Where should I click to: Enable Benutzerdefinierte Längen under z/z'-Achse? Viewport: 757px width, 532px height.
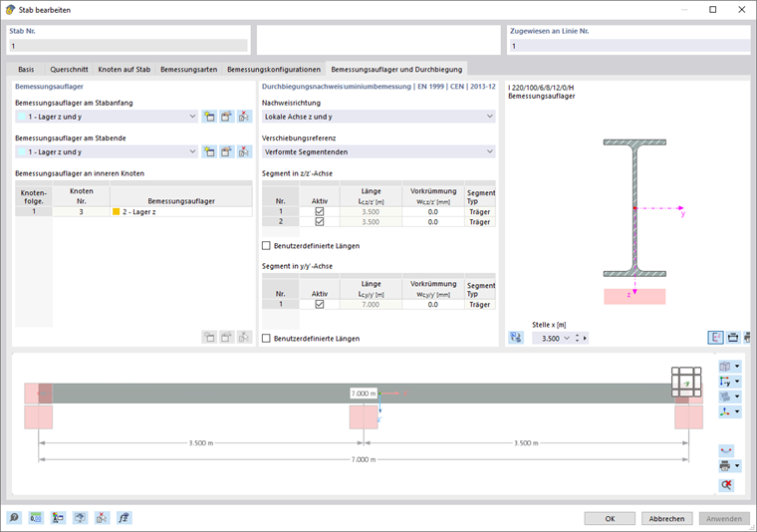pos(266,246)
